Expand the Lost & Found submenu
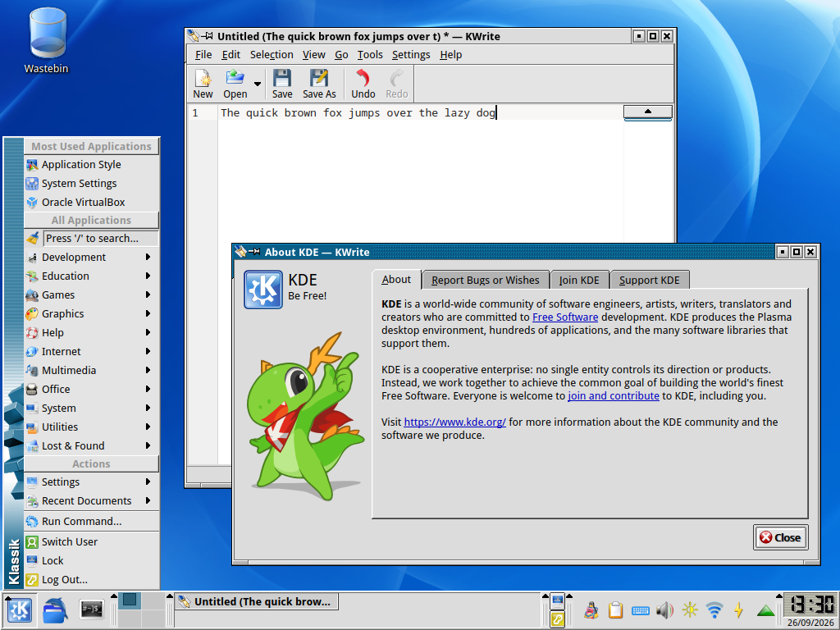 [92, 445]
